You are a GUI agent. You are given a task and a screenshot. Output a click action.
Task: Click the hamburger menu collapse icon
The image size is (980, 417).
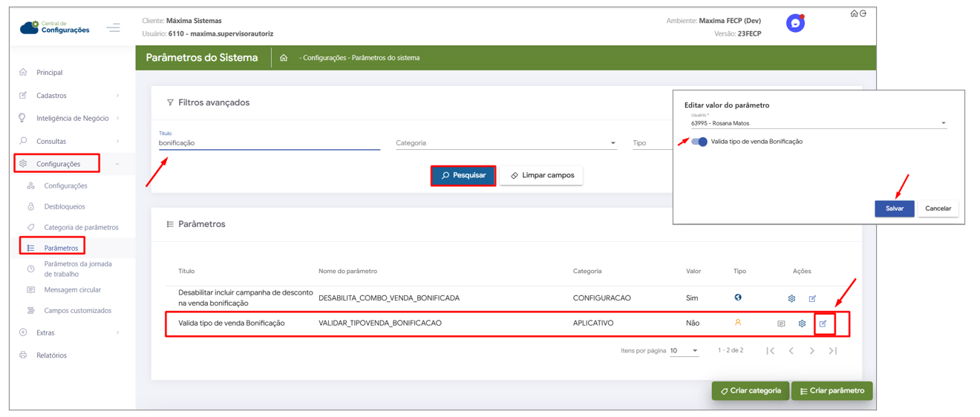(113, 28)
